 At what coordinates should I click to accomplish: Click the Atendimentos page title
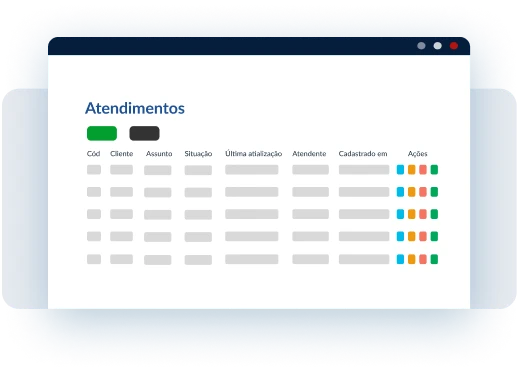point(135,108)
